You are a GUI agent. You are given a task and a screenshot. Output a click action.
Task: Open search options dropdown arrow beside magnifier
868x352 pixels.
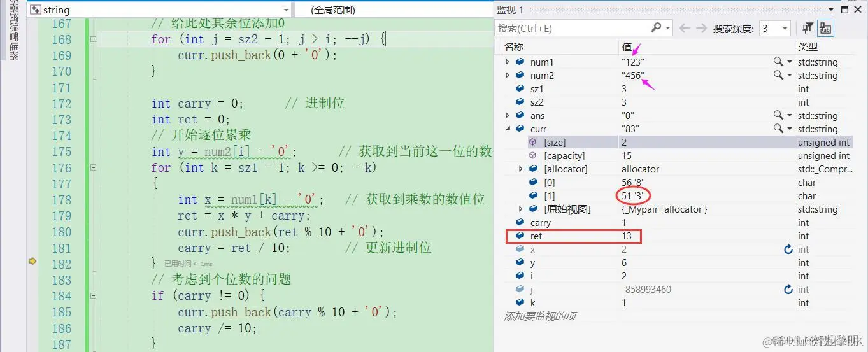pos(667,29)
